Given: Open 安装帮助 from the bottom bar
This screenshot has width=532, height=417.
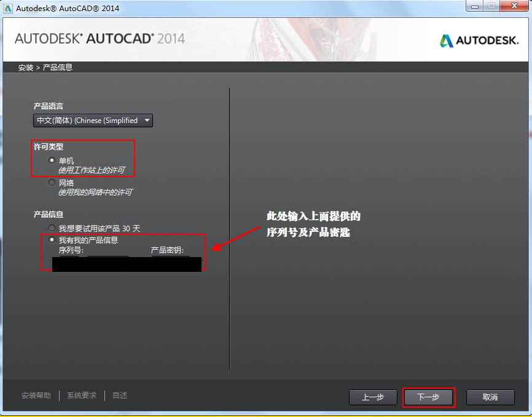Looking at the screenshot, I should tap(36, 395).
